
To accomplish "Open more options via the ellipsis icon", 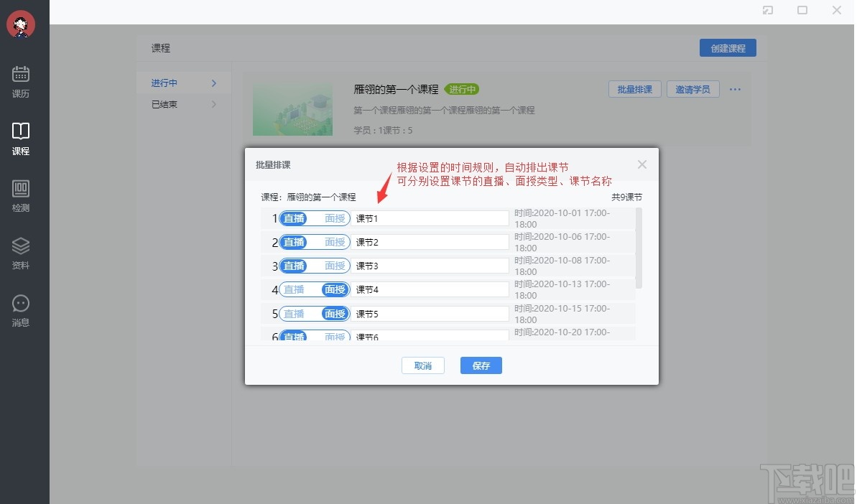I will pyautogui.click(x=735, y=89).
